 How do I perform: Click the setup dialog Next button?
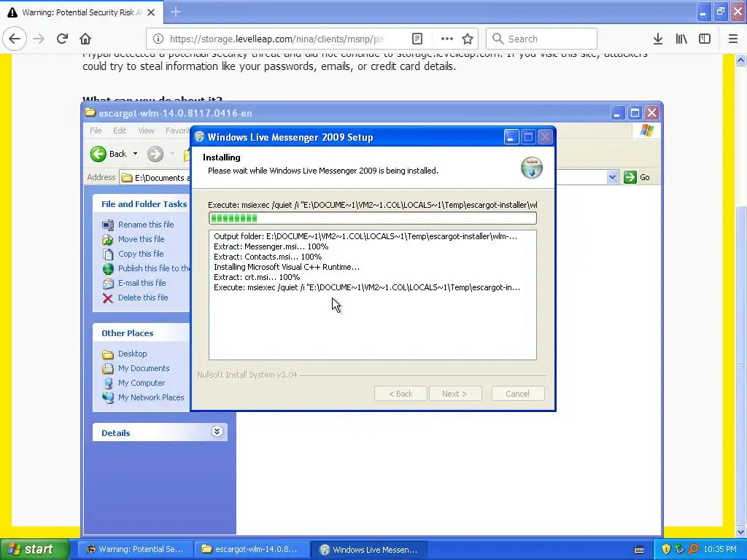click(455, 394)
